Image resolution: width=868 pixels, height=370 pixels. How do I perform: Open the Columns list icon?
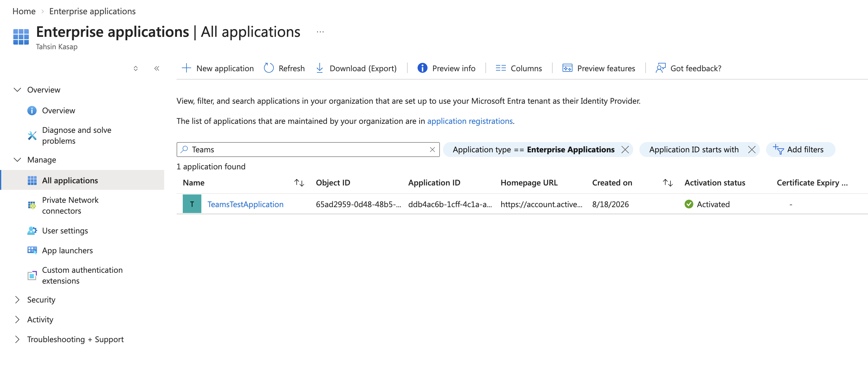501,68
